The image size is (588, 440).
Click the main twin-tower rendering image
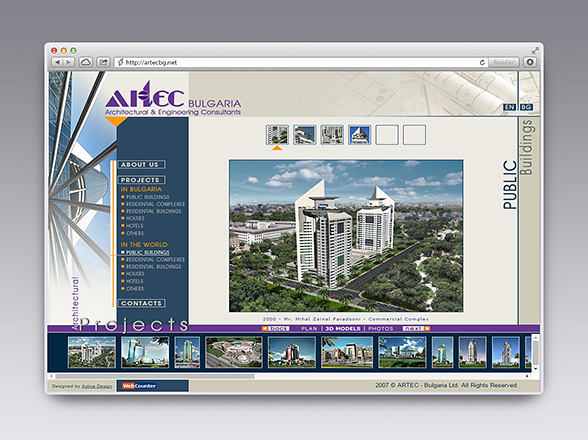pos(346,236)
